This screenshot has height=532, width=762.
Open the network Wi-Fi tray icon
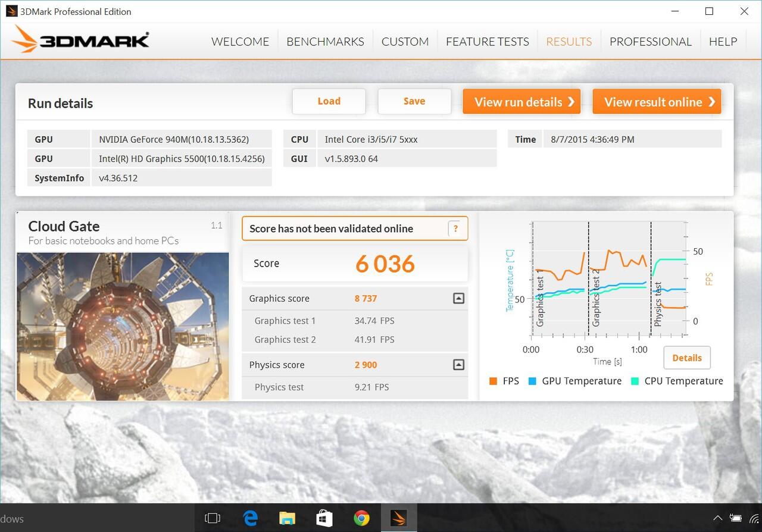[755, 518]
